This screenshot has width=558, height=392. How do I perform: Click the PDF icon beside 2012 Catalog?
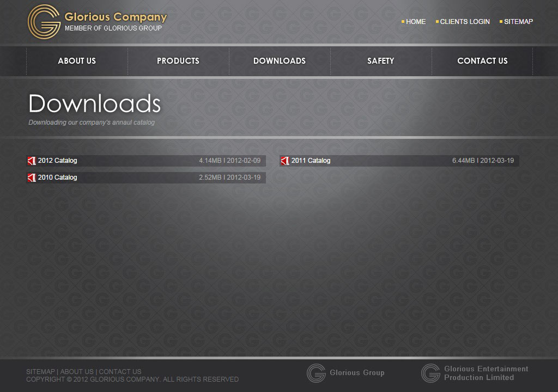click(32, 161)
